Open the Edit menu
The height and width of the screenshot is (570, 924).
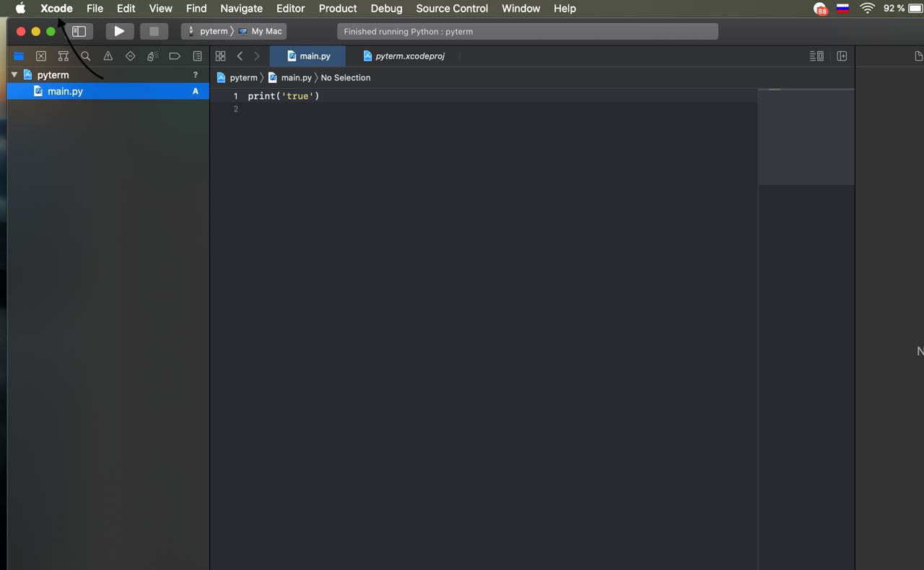(x=126, y=8)
